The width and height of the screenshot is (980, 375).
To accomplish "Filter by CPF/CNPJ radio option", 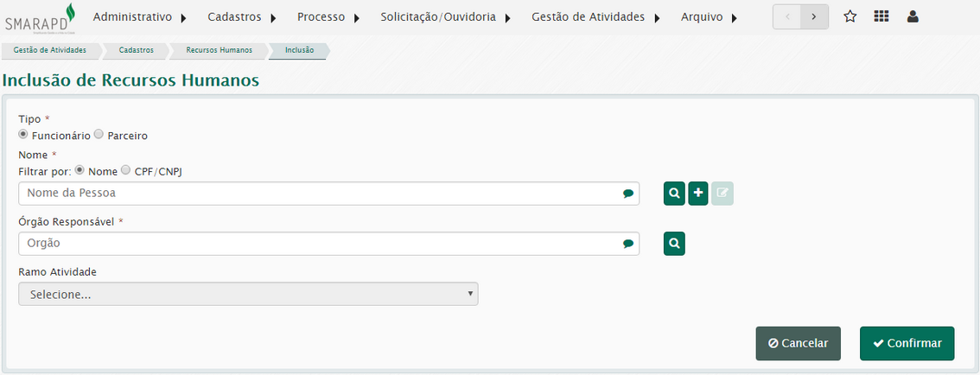I will point(126,170).
